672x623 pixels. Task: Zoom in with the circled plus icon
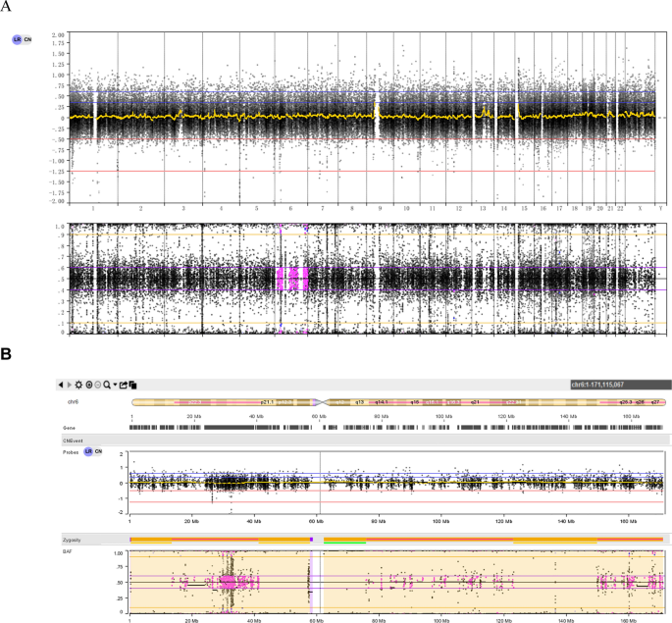pos(89,385)
